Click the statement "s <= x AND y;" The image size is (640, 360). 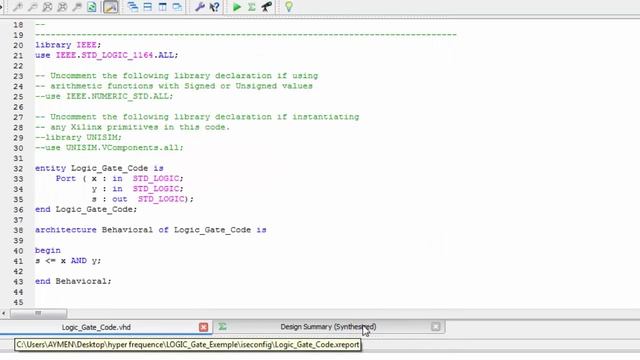68,261
